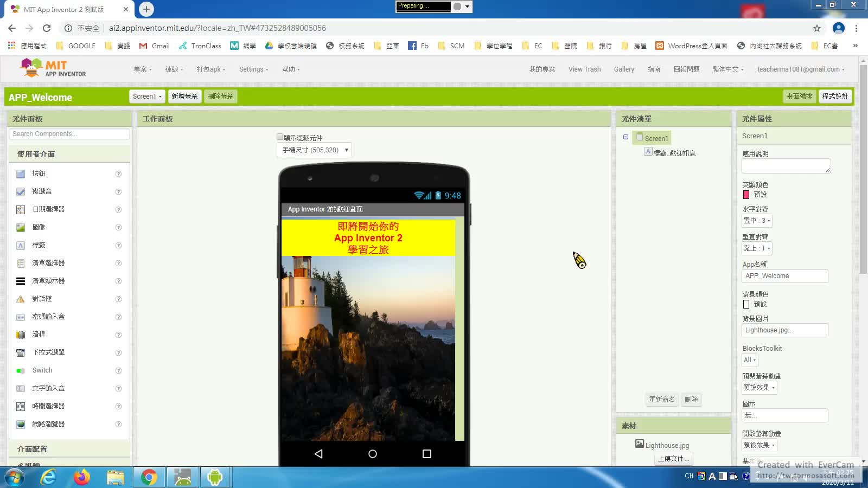
Task: Open the 開啟螢幕動畫 預設效果 dropdown
Action: pos(759,445)
